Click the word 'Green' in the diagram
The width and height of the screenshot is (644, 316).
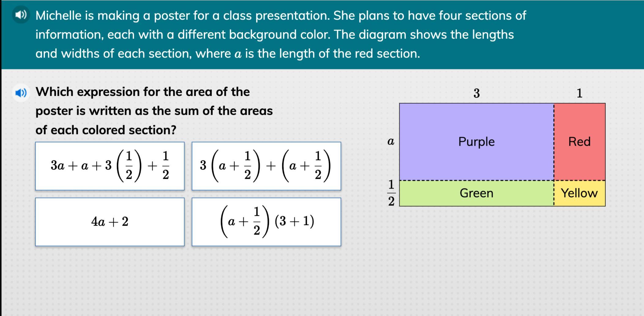(x=476, y=193)
